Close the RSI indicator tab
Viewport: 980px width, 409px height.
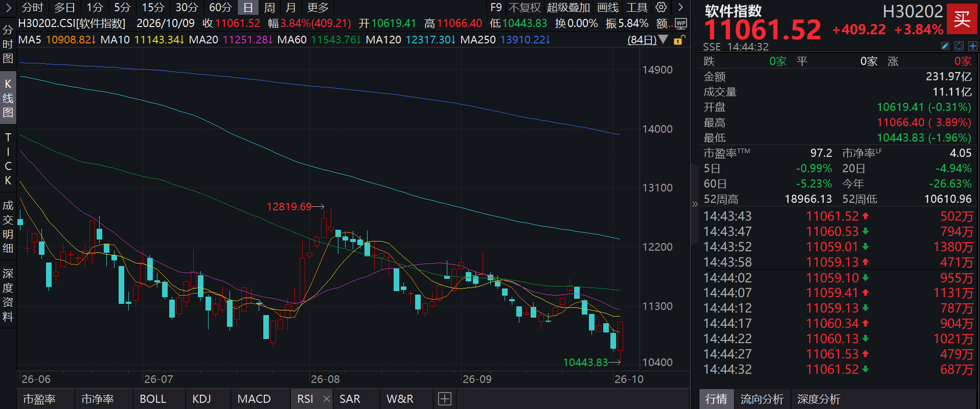(x=327, y=399)
